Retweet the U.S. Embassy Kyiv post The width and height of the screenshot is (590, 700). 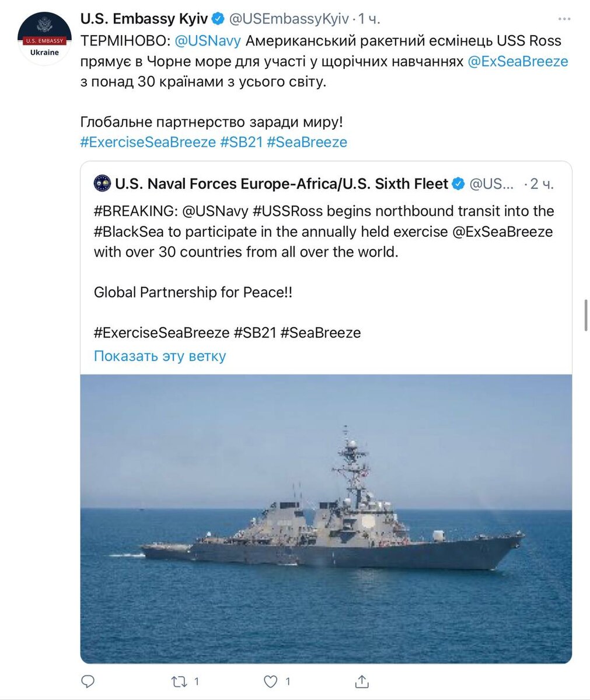tap(178, 681)
